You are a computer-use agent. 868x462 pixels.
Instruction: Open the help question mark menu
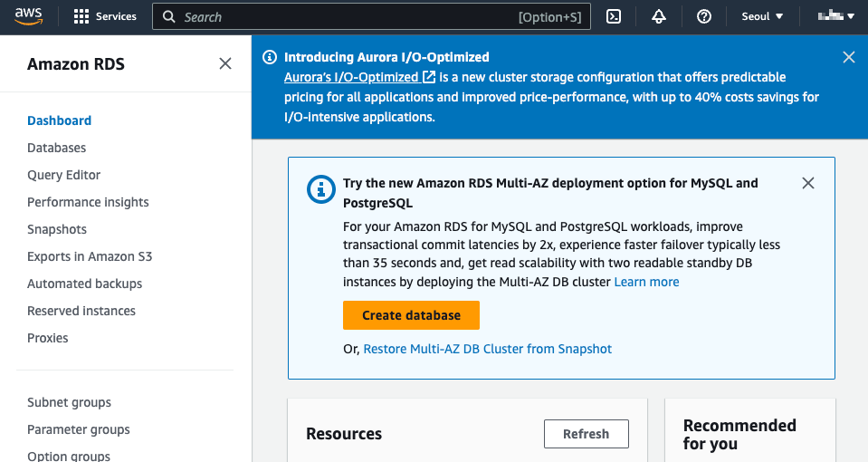point(704,16)
